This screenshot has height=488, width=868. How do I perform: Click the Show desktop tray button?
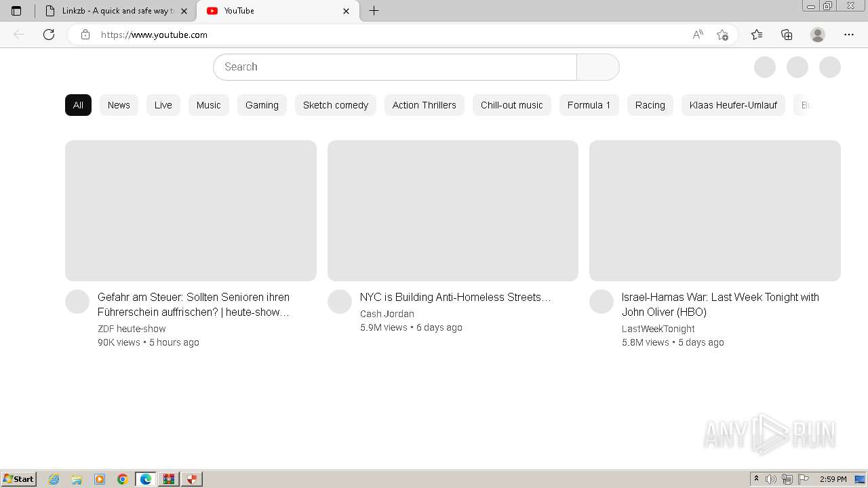coord(860,479)
